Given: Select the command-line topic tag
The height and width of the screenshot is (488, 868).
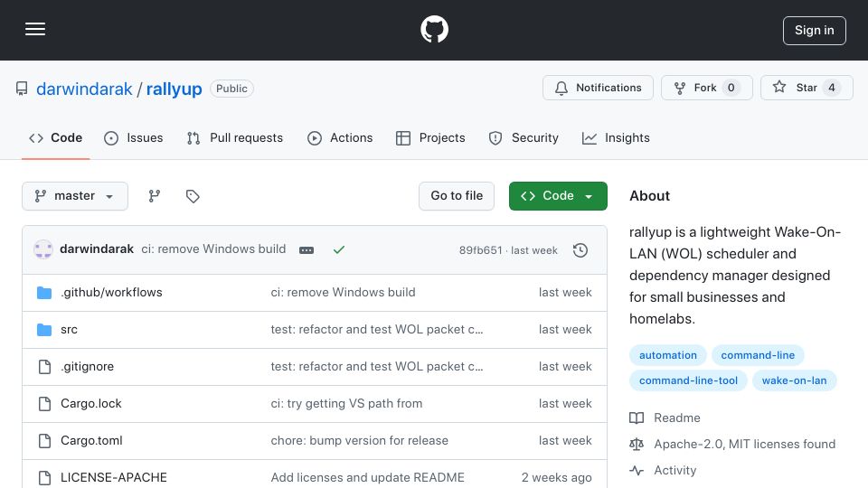Looking at the screenshot, I should (x=758, y=355).
